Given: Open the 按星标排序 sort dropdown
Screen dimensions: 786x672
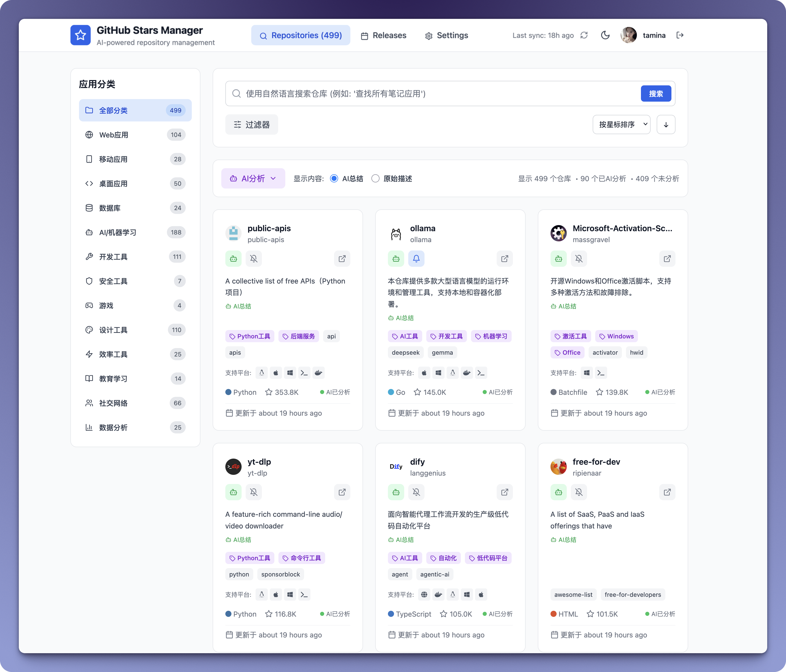Looking at the screenshot, I should point(621,124).
